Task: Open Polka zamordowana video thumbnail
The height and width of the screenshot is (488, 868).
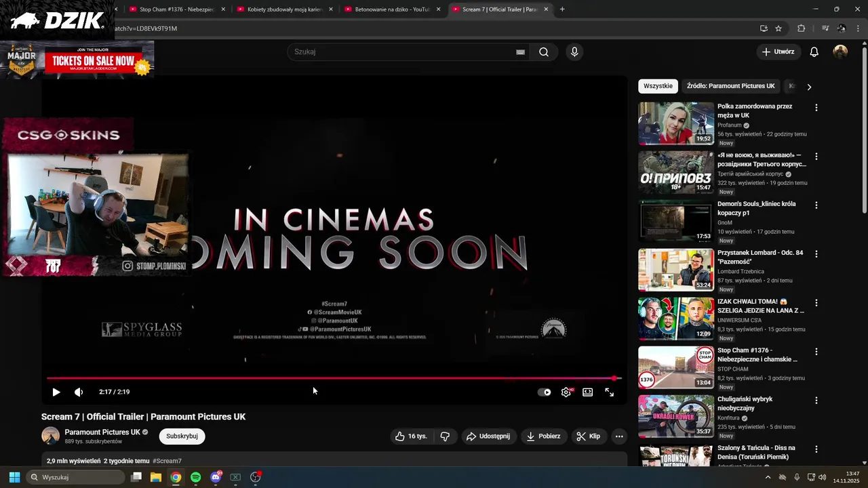Action: (x=676, y=123)
